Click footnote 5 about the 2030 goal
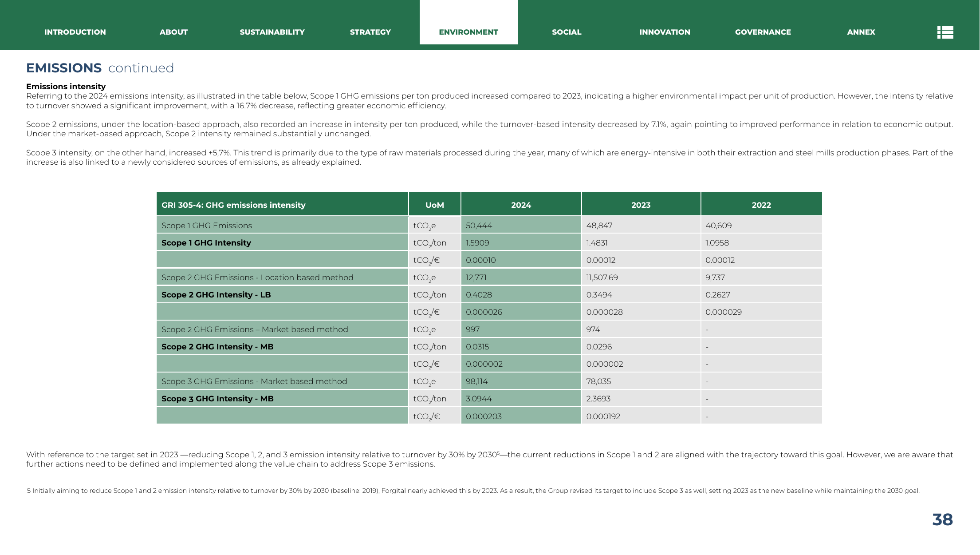This screenshot has height=555, width=980. coord(473,491)
